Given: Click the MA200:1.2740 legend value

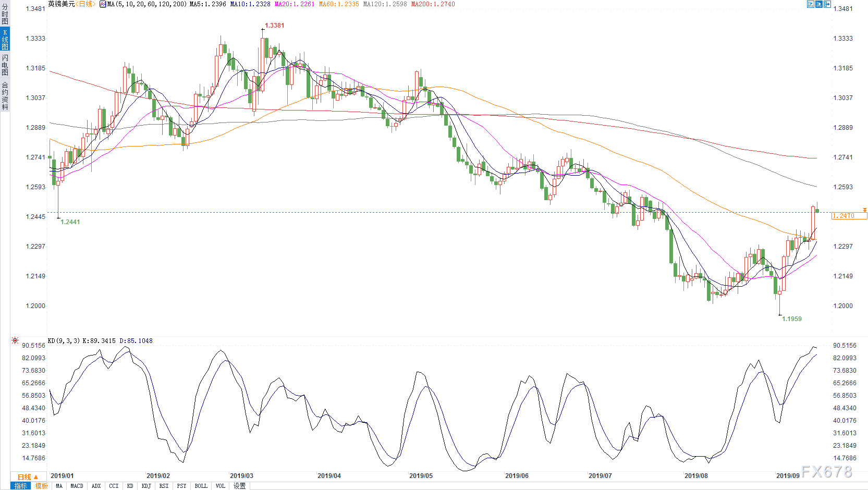Looking at the screenshot, I should tap(433, 4).
